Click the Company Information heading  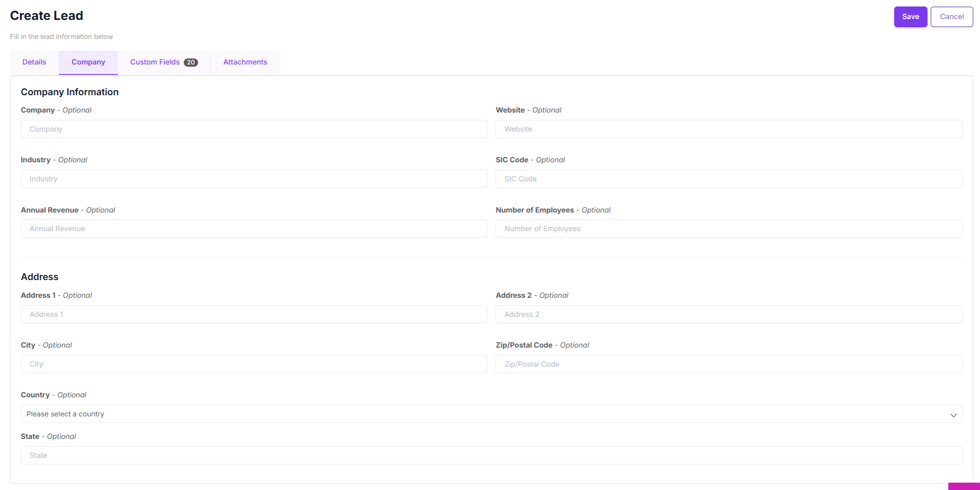[70, 92]
